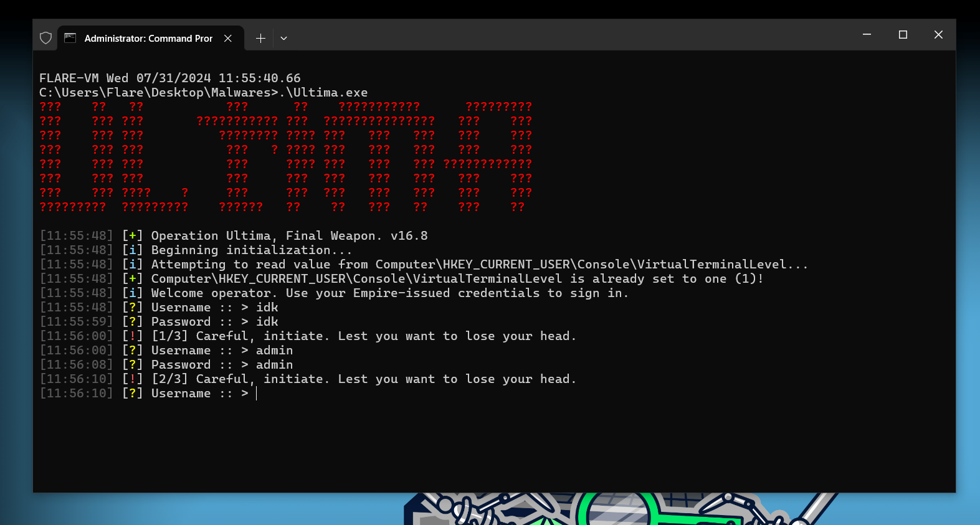980x525 pixels.
Task: Click the "Attempting to read value from" line
Action: 424,264
